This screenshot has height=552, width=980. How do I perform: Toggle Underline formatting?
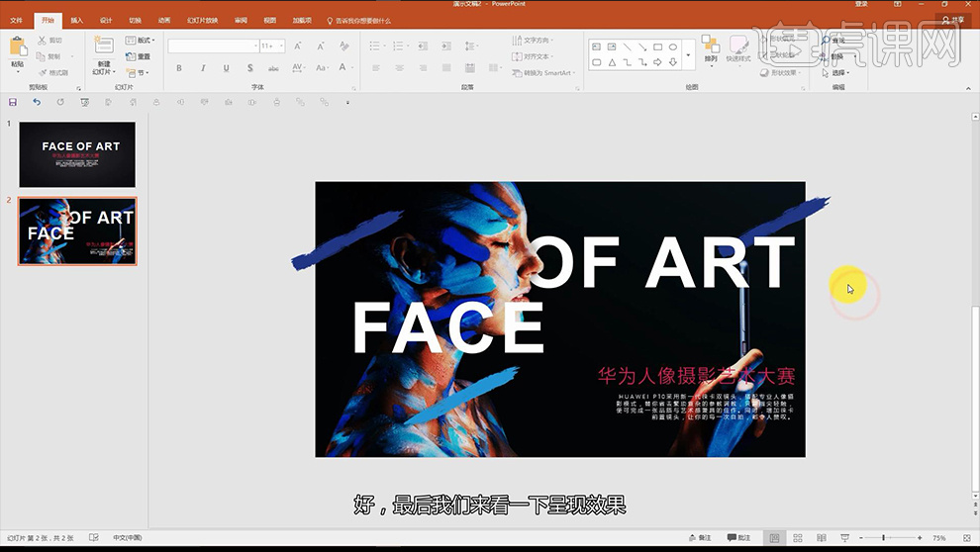(x=226, y=67)
